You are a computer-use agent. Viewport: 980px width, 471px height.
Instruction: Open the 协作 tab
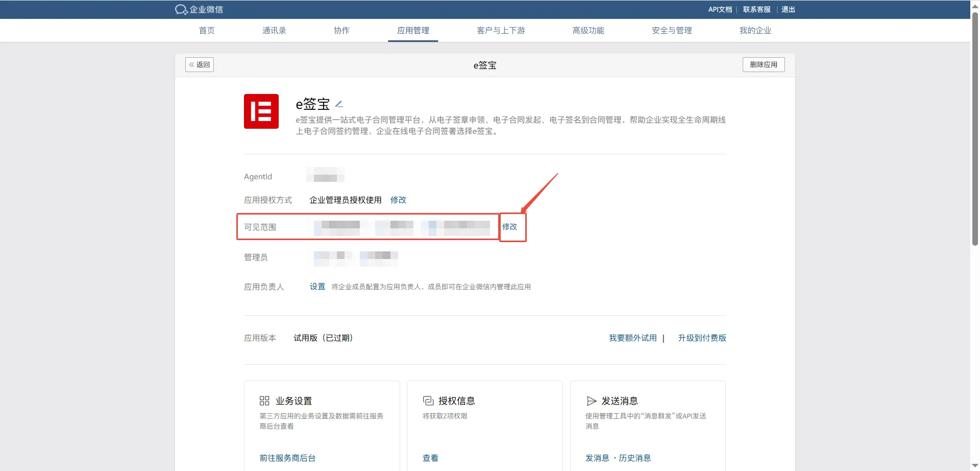click(341, 30)
